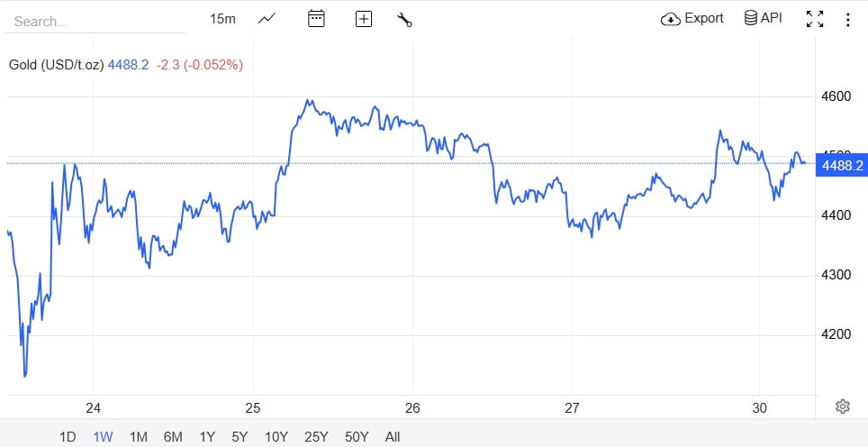Click the Search input field

tap(95, 21)
